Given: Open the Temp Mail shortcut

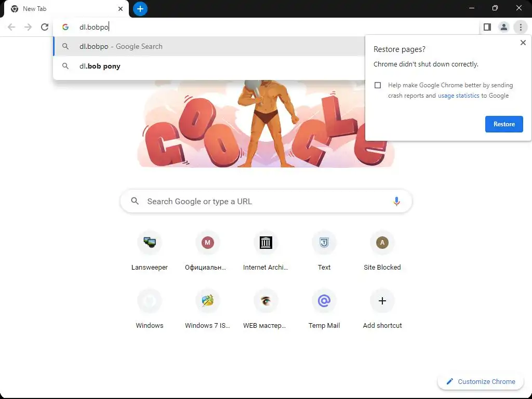Looking at the screenshot, I should tap(324, 310).
